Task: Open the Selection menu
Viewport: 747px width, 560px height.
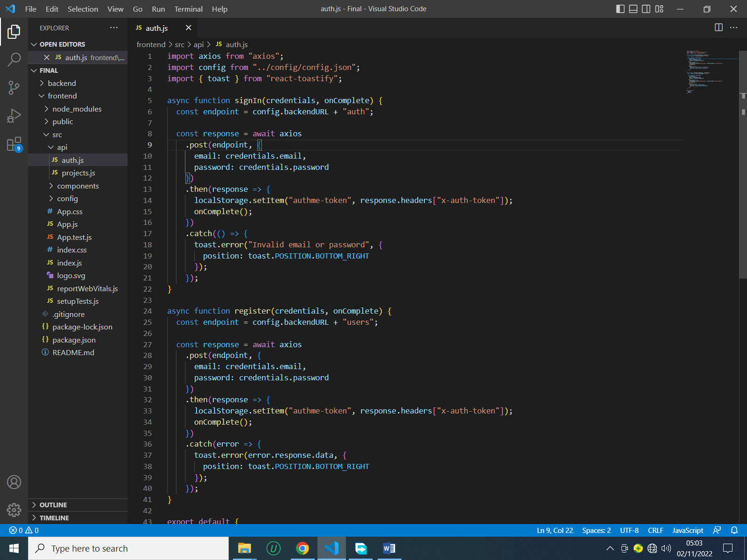Action: (x=83, y=9)
